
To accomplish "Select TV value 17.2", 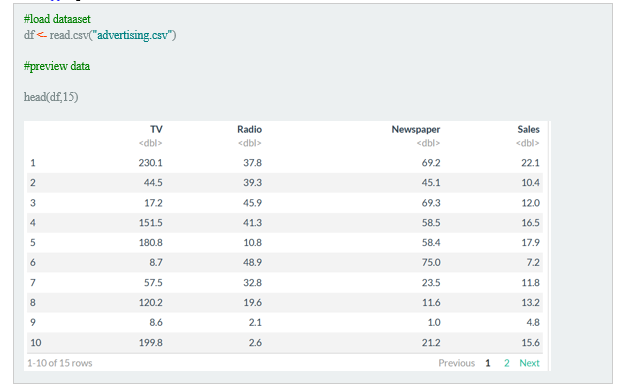I will click(x=153, y=203).
